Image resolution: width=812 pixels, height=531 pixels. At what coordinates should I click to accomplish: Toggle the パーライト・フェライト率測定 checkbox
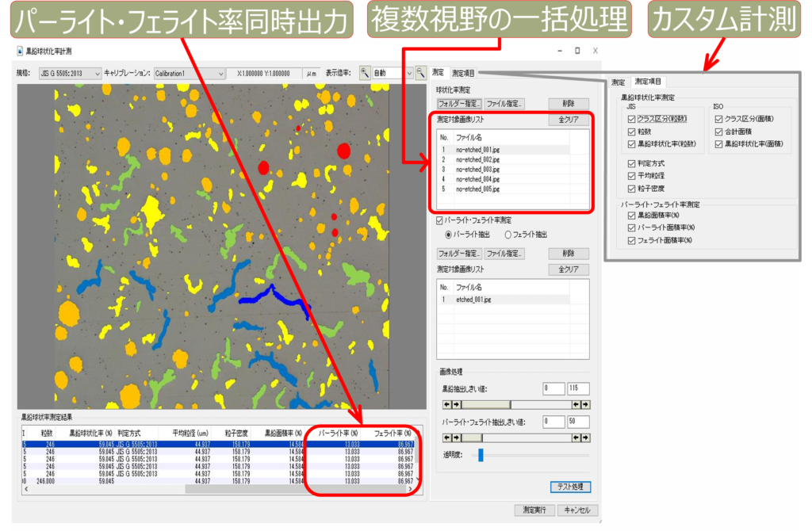click(x=441, y=220)
